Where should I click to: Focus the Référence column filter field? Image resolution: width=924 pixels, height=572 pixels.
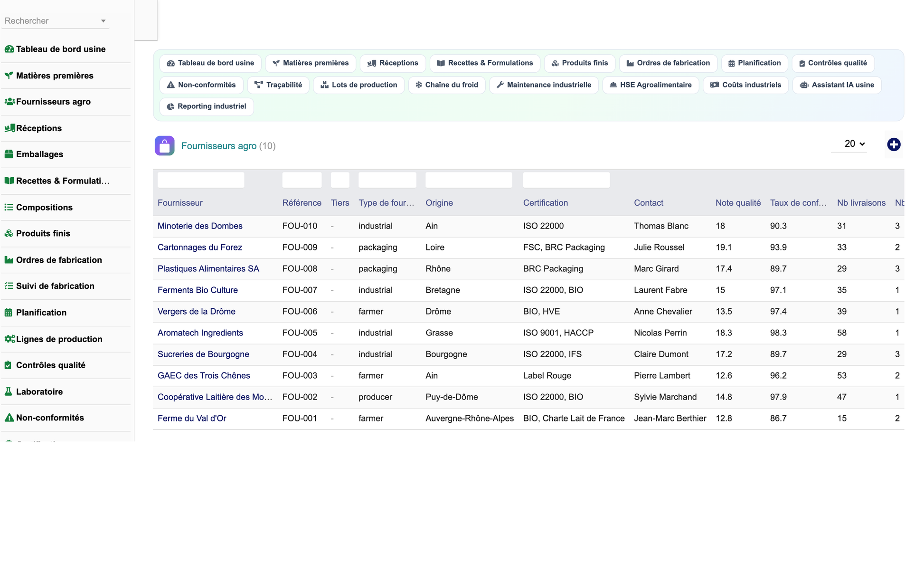302,180
